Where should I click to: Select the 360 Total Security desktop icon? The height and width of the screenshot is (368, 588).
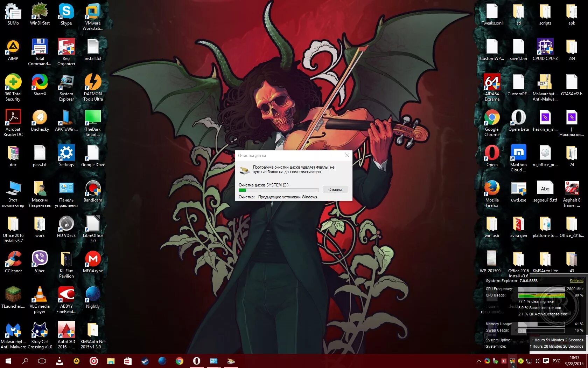pos(13,88)
